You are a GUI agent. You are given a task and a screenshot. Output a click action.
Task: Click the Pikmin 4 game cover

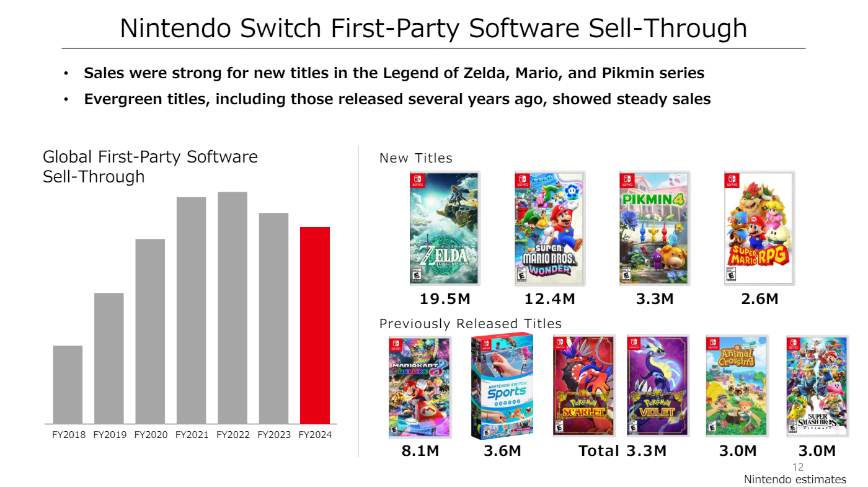point(654,228)
